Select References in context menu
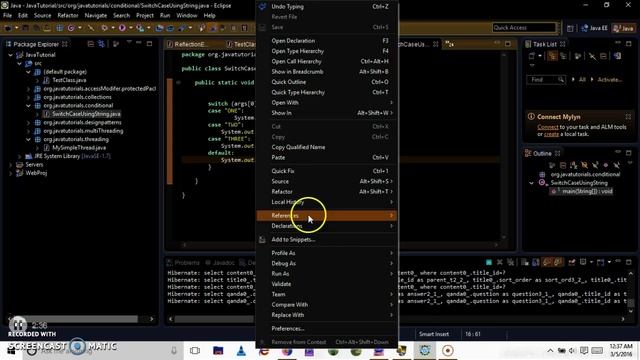Viewport: 640px width, 360px height. tap(327, 216)
